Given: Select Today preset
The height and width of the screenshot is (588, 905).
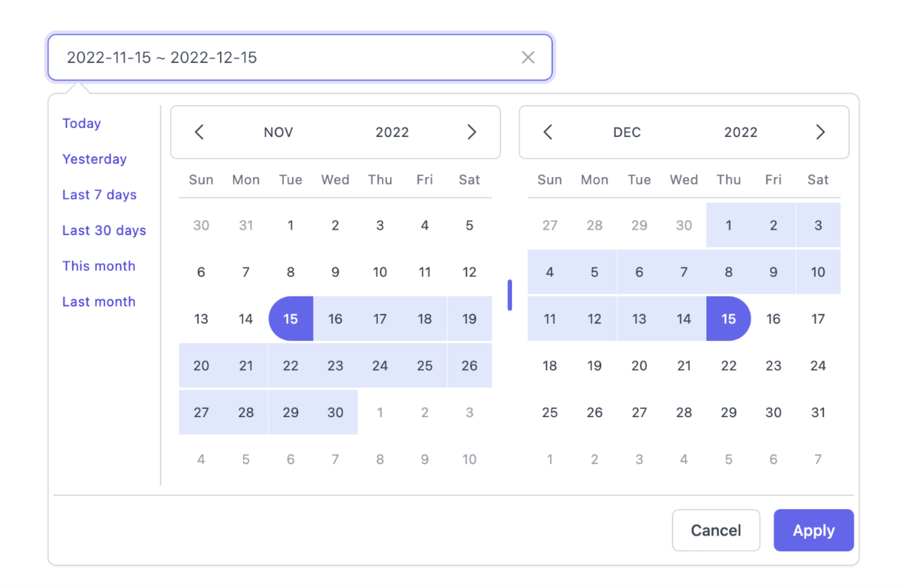Looking at the screenshot, I should (81, 123).
